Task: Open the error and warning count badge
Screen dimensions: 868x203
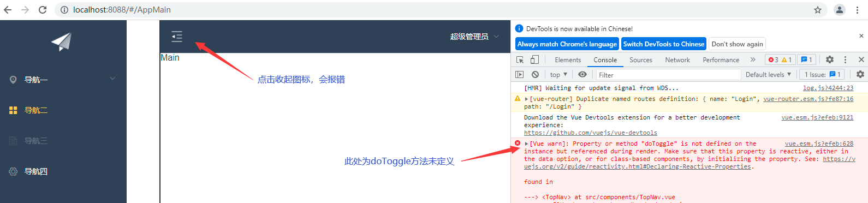Action: pyautogui.click(x=780, y=60)
